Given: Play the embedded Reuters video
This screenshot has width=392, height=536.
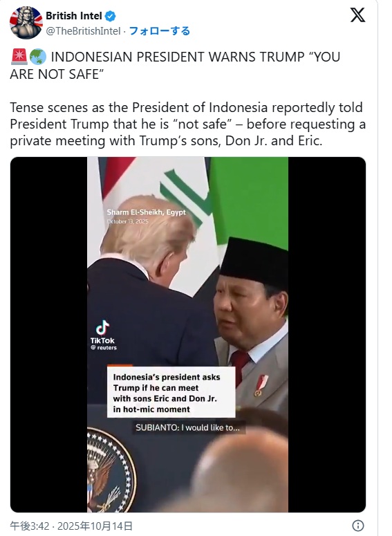Looking at the screenshot, I should pyautogui.click(x=187, y=334).
